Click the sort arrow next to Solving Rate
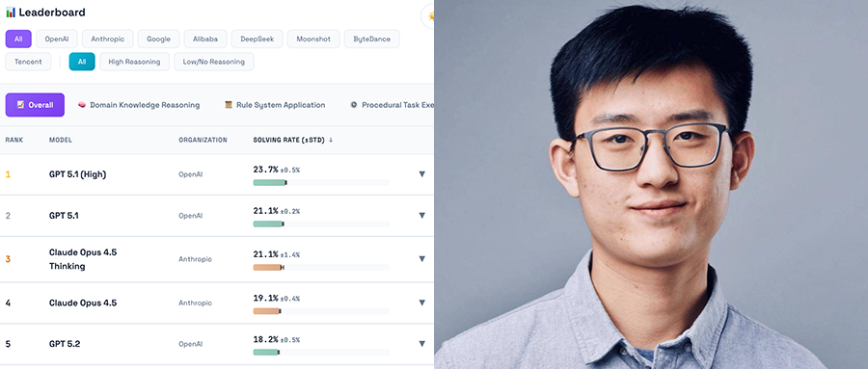Viewport: 868px width, 369px height. 331,140
